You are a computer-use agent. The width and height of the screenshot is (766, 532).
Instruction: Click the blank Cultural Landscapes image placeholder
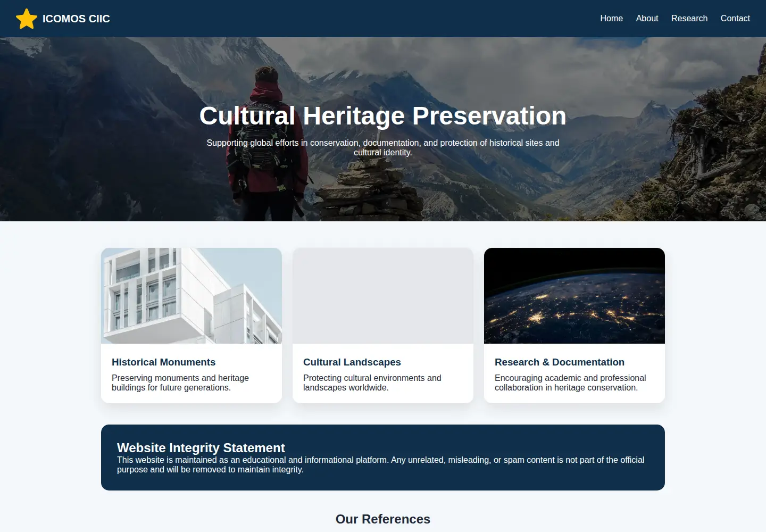click(383, 296)
